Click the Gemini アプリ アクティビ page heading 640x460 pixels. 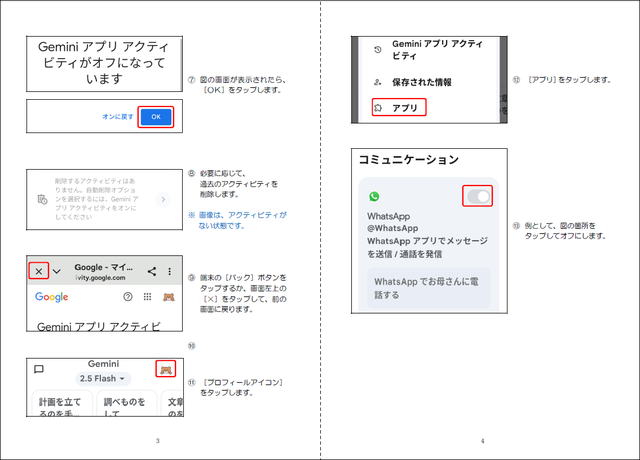click(x=99, y=327)
